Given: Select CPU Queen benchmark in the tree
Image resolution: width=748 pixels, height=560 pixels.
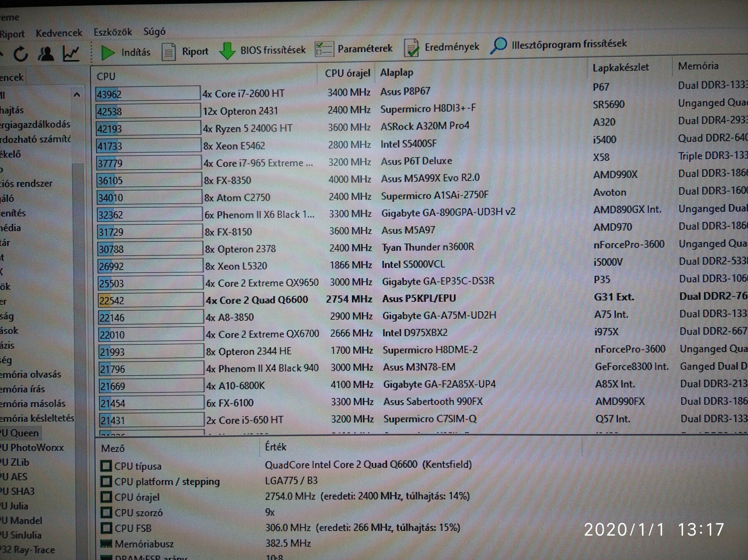Looking at the screenshot, I should pos(19,433).
